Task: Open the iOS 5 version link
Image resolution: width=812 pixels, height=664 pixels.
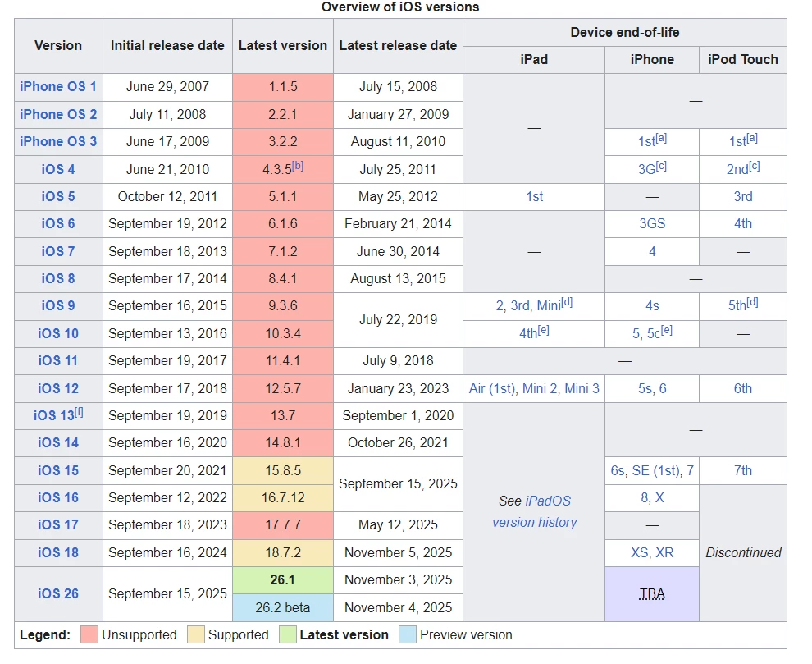Action: [x=58, y=196]
